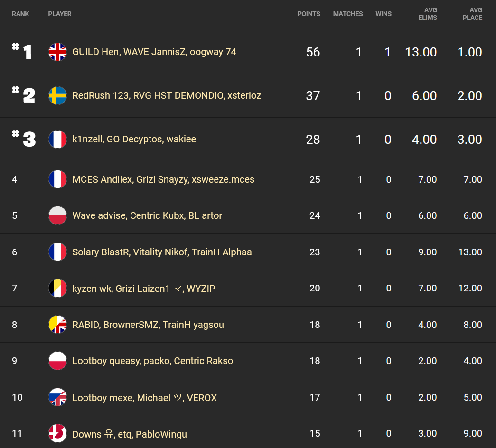This screenshot has width=496, height=448.
Task: Click the flag icon beside MCES Andilex
Action: pos(57,179)
